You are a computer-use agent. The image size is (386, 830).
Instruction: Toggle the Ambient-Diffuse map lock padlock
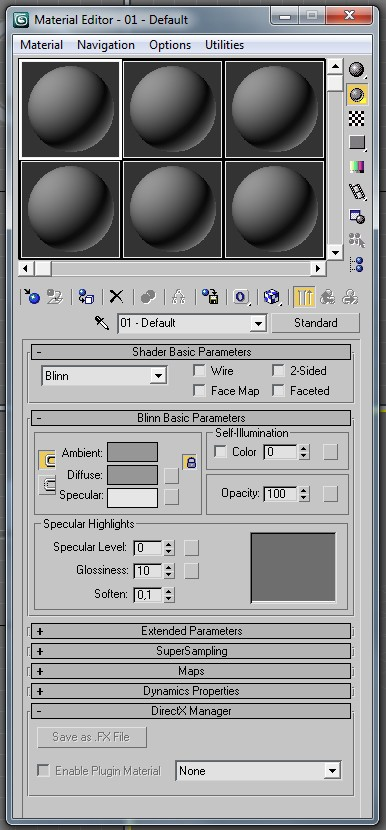coord(191,462)
